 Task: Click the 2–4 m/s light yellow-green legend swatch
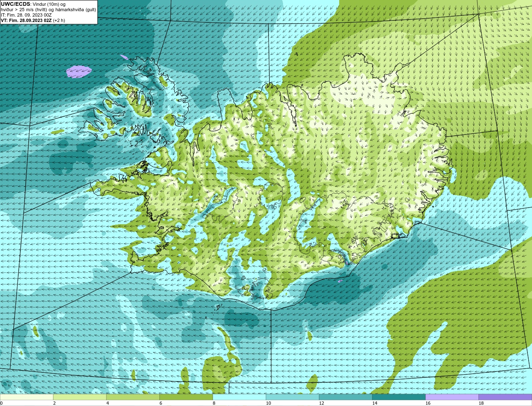tap(80, 397)
